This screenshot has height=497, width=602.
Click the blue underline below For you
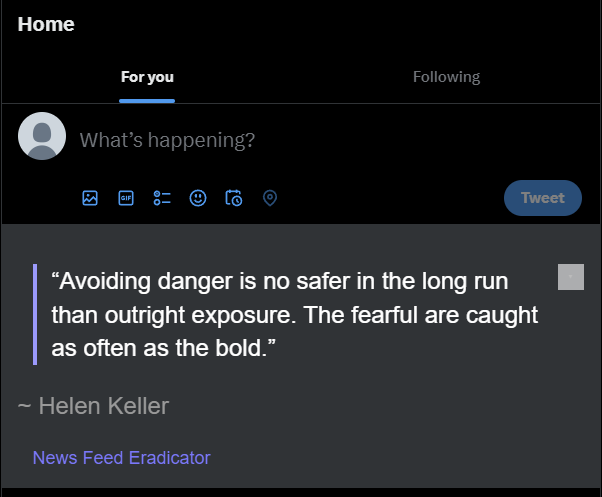pos(147,101)
